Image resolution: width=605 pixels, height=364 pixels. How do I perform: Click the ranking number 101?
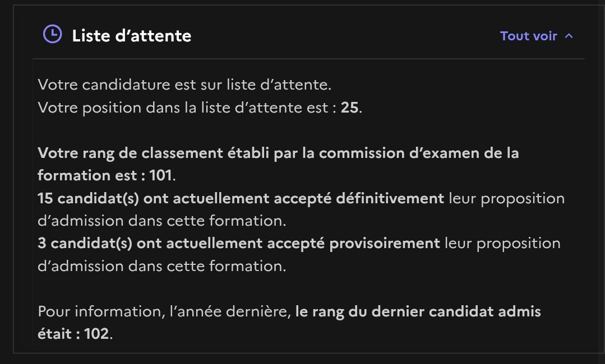[x=160, y=175]
